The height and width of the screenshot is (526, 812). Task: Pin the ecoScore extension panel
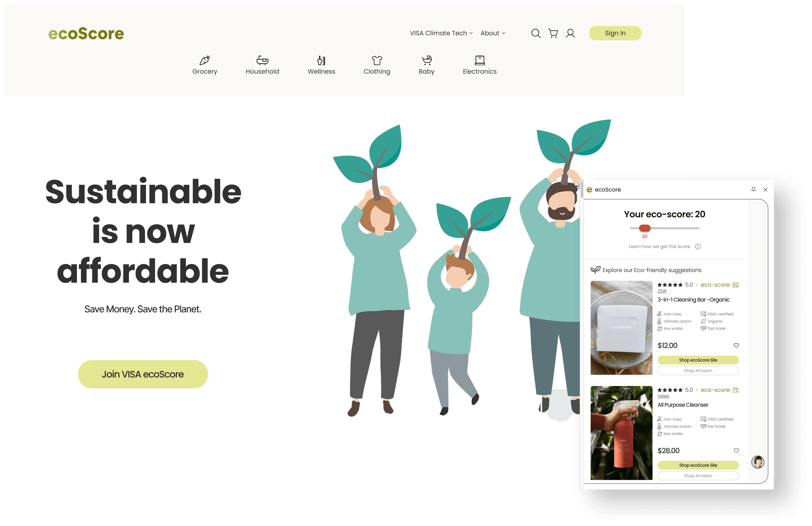pyautogui.click(x=753, y=190)
